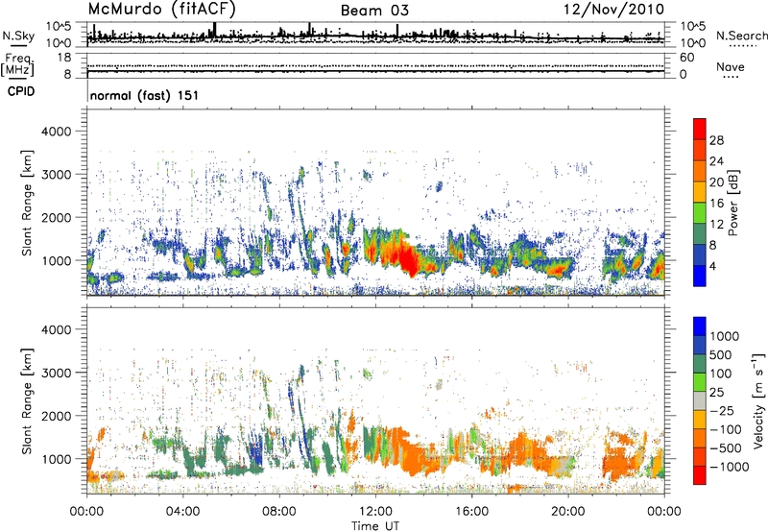Click the 20:00 time tick label
768x532 pixels.
[568, 512]
